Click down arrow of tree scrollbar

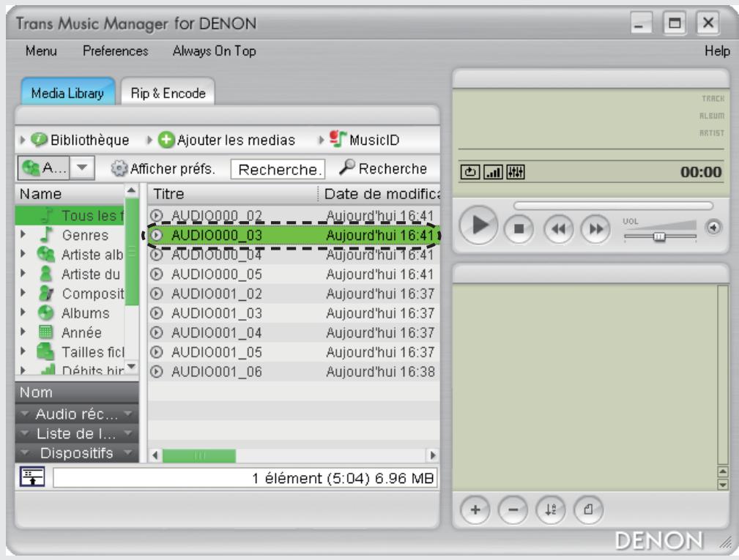click(132, 367)
